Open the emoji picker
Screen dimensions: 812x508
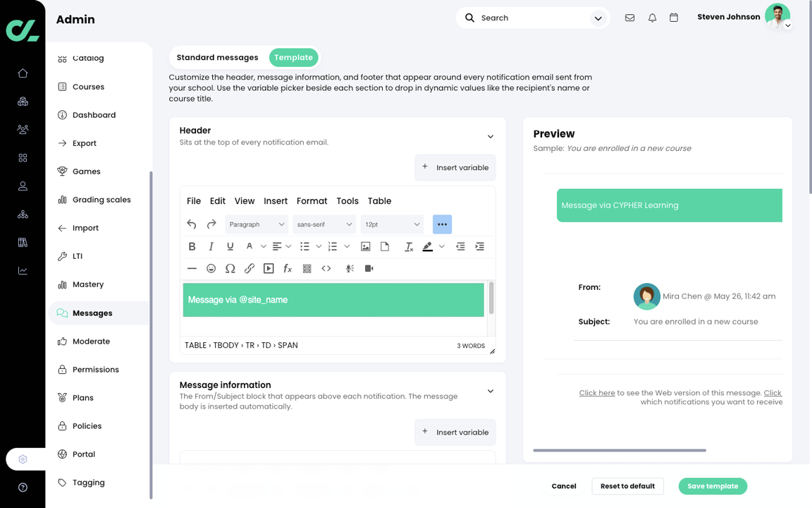click(x=211, y=269)
